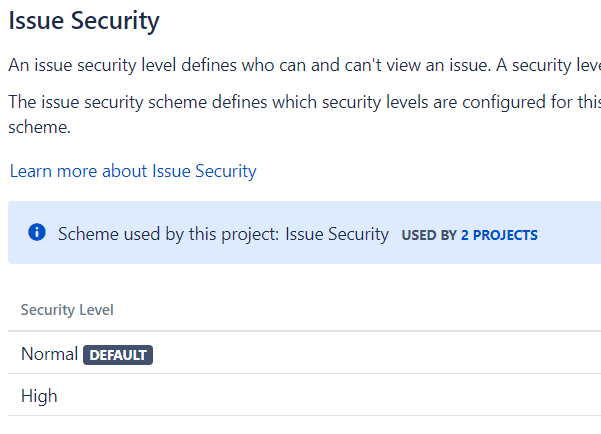Select the DEFAULT badge next to Normal

[118, 355]
